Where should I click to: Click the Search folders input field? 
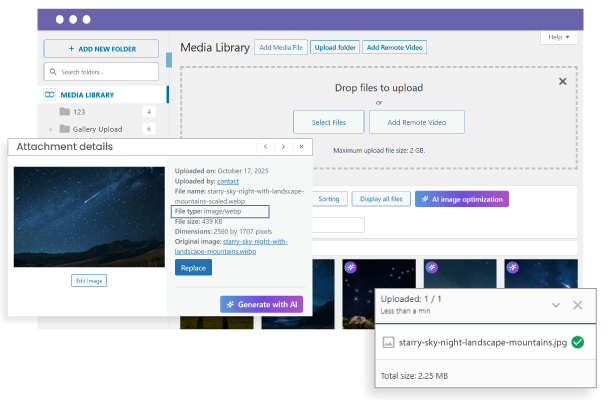point(101,72)
